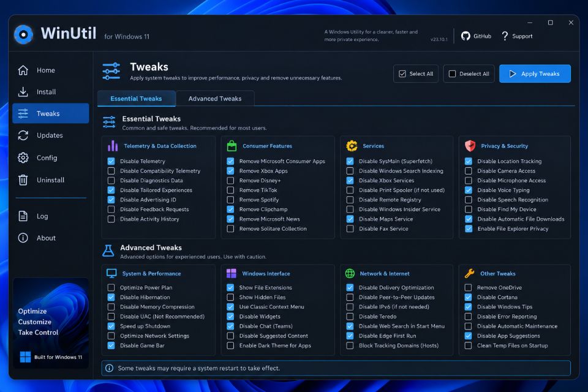Viewport: 588px width, 392px height.
Task: Click the Deselect All button
Action: (469, 73)
